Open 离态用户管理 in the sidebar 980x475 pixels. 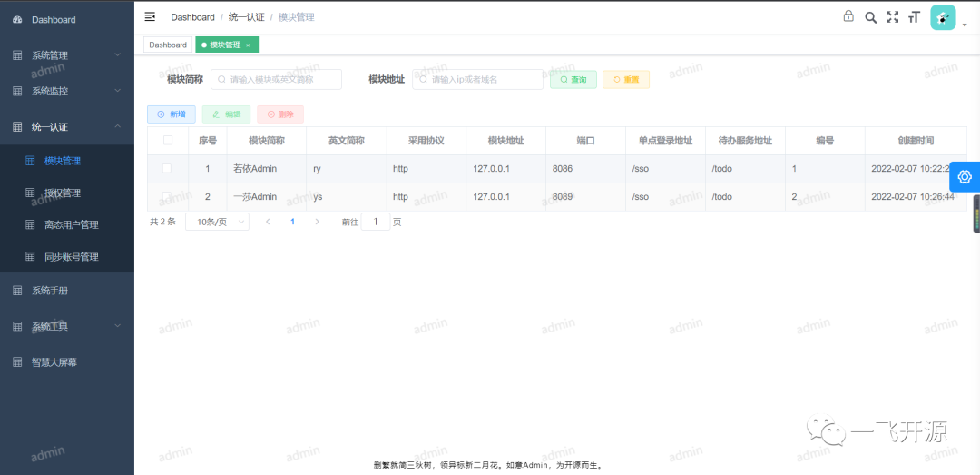pyautogui.click(x=72, y=224)
